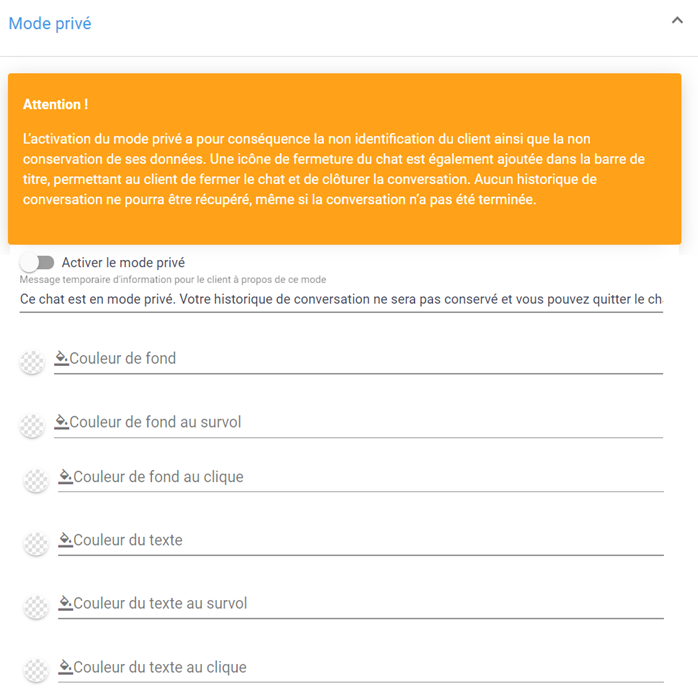
Task: Click paint bucket icon for fond au survol
Action: 61,422
